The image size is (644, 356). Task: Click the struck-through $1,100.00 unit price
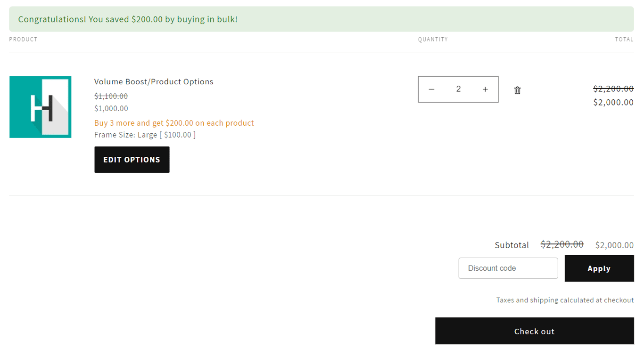coord(111,96)
